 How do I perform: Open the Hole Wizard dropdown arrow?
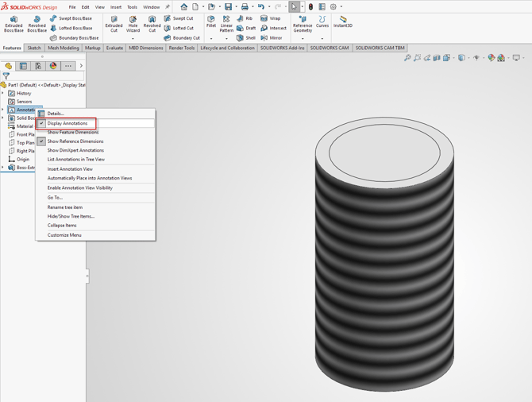(x=133, y=39)
